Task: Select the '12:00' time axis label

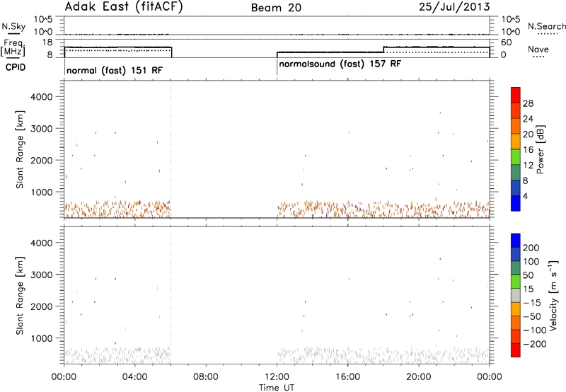Action: (x=277, y=377)
